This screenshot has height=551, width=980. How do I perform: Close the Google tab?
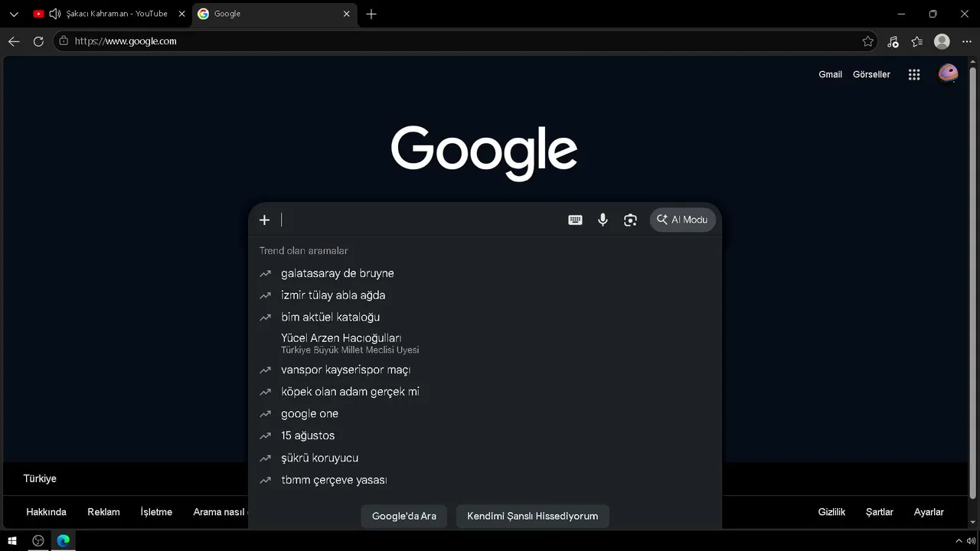tap(346, 14)
